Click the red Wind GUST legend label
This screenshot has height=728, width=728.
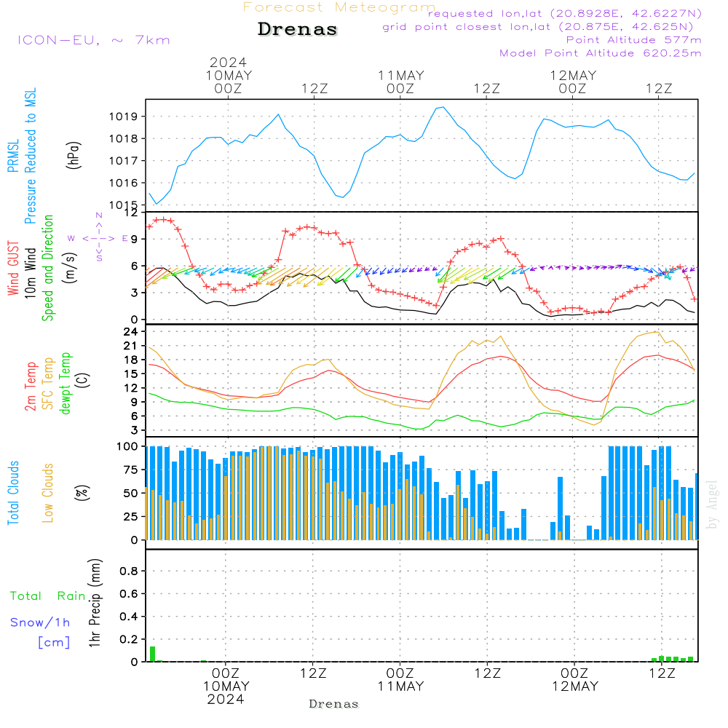13,266
